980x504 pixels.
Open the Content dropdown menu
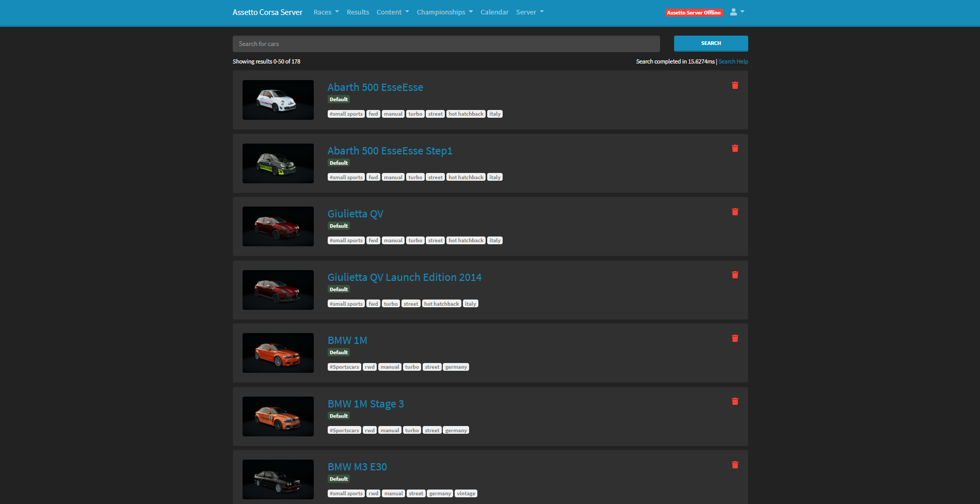tap(393, 12)
